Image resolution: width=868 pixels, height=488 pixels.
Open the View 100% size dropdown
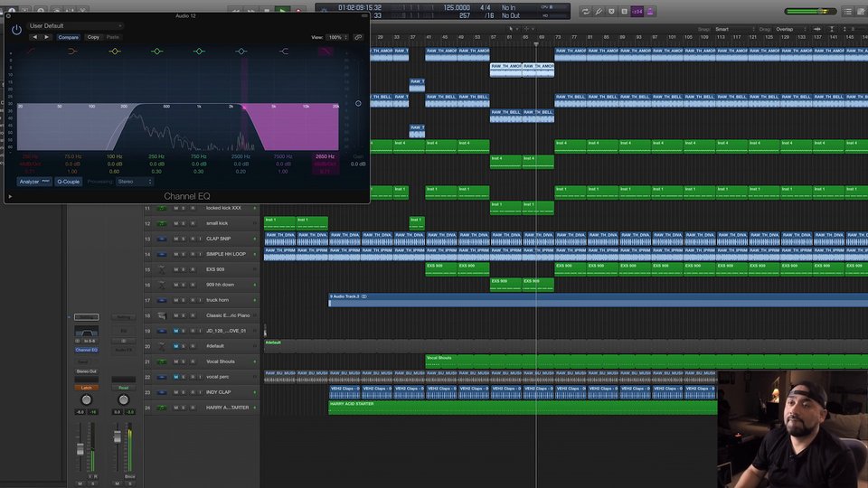336,37
